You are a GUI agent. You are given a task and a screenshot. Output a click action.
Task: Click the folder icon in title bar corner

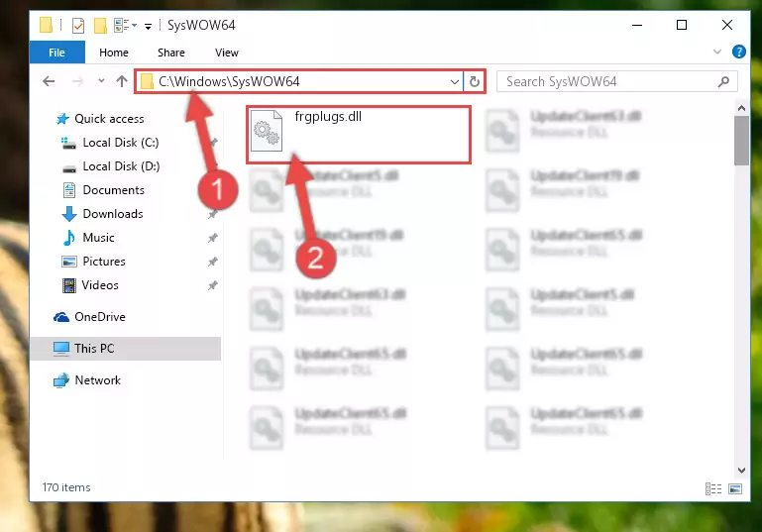[x=46, y=25]
